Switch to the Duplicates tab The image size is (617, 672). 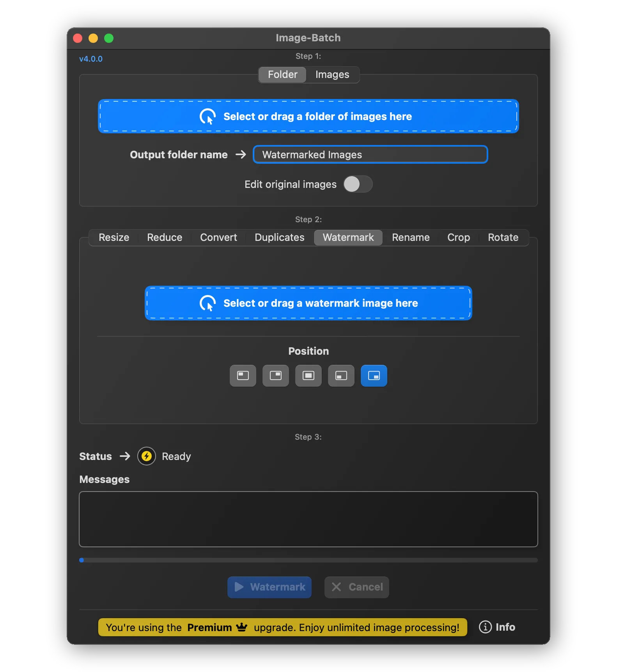(279, 237)
